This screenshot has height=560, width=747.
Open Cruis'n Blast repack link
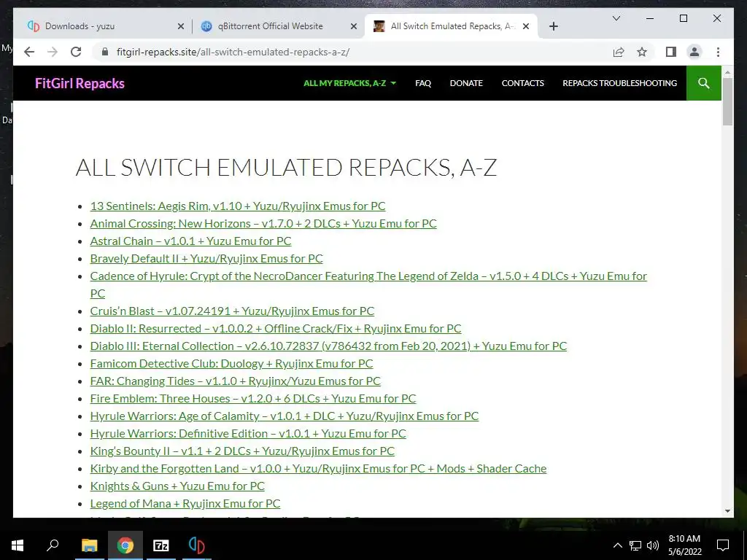coord(232,311)
